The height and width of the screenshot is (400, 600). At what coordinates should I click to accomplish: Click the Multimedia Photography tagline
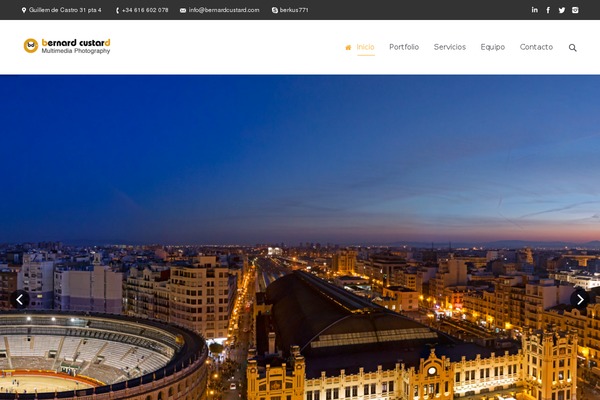point(76,51)
